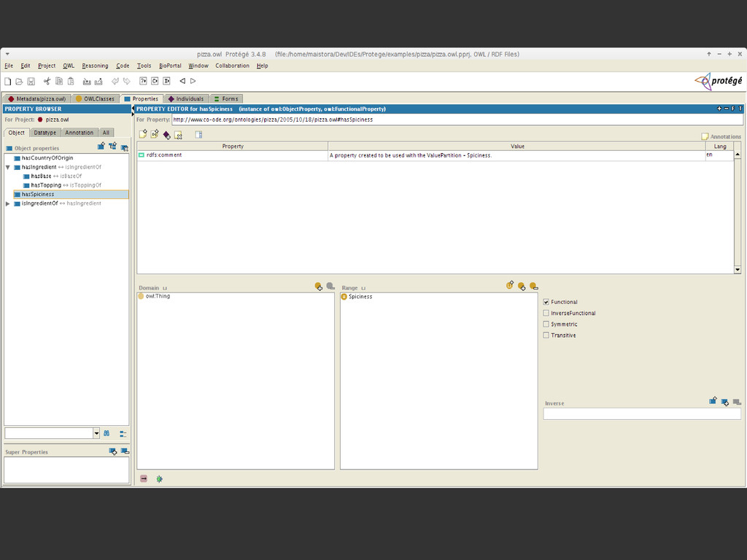Select hasCountryOfOrigin property

pyautogui.click(x=47, y=158)
